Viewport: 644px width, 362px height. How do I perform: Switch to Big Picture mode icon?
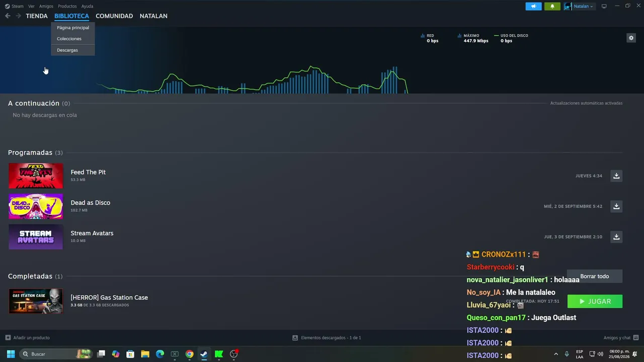604,6
